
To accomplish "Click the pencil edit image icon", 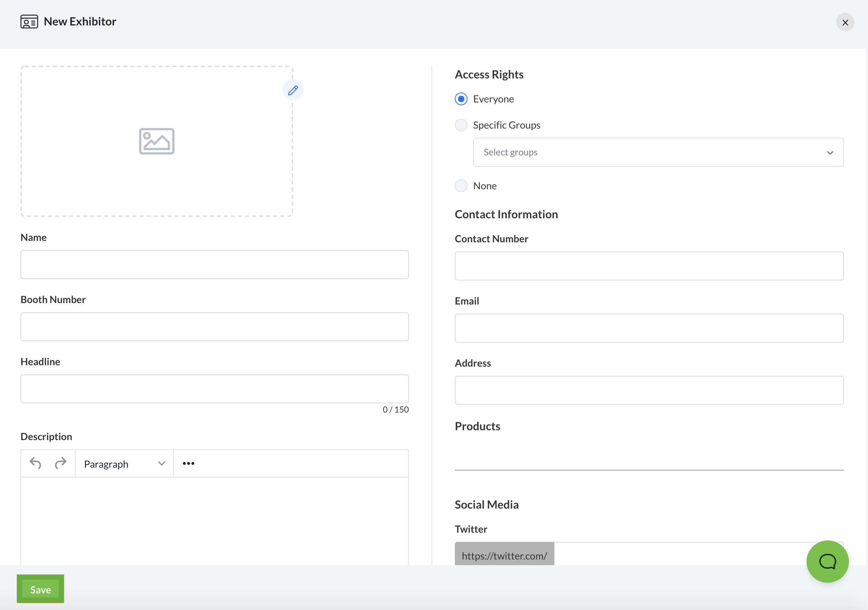I will click(x=293, y=90).
